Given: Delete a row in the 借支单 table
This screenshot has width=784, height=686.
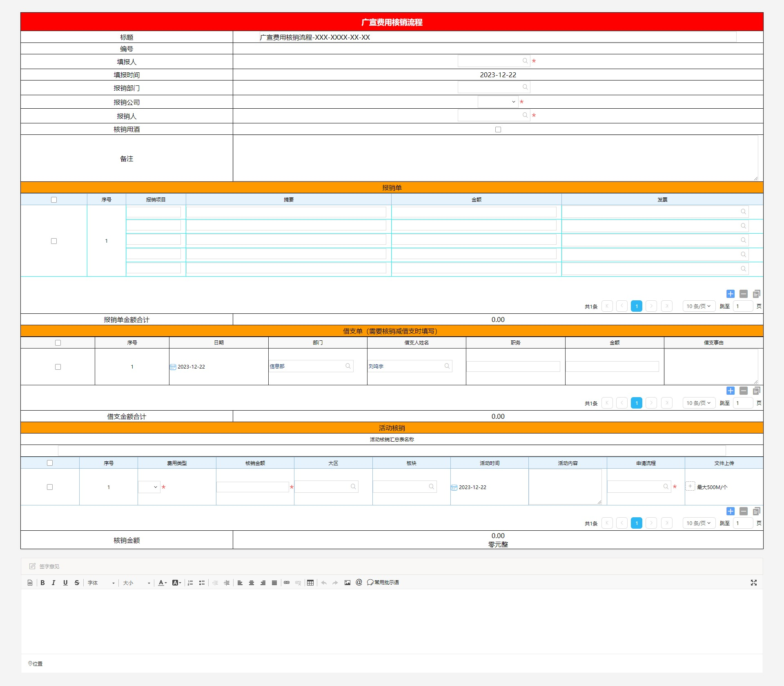Looking at the screenshot, I should [744, 391].
